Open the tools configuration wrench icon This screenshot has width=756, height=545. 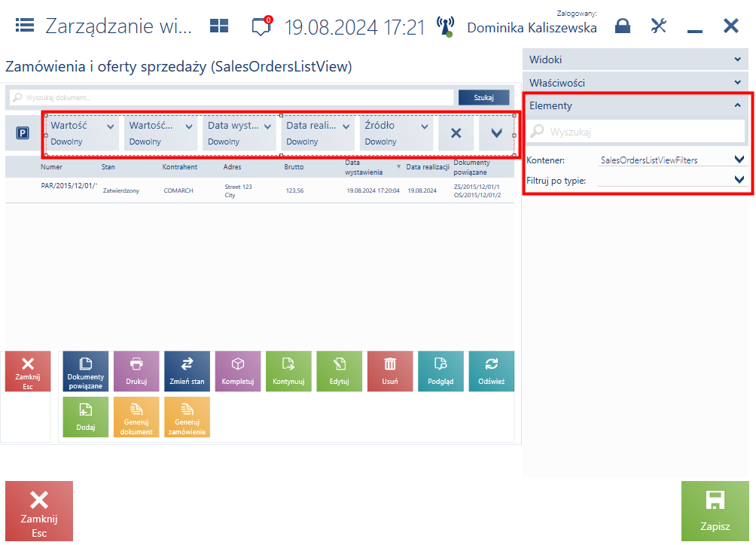(658, 26)
